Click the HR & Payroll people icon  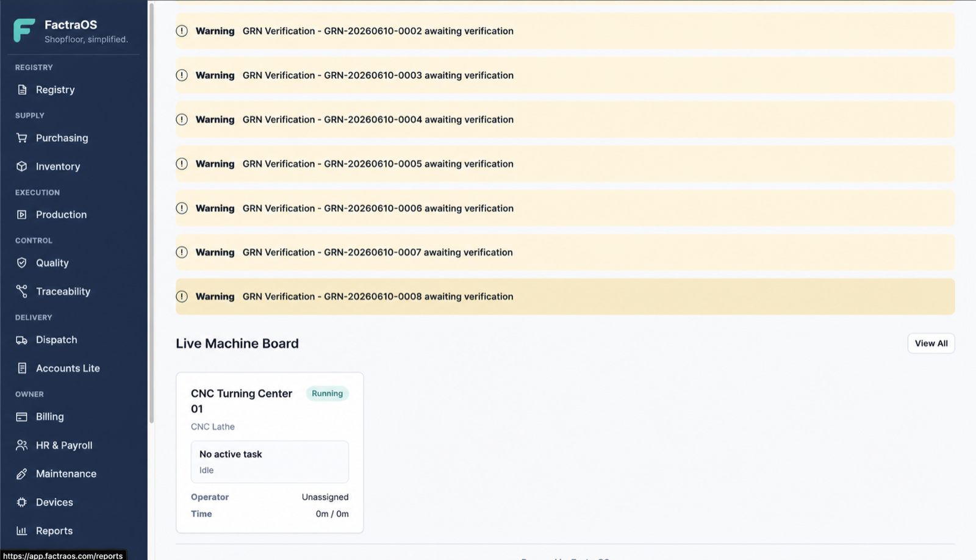point(22,445)
